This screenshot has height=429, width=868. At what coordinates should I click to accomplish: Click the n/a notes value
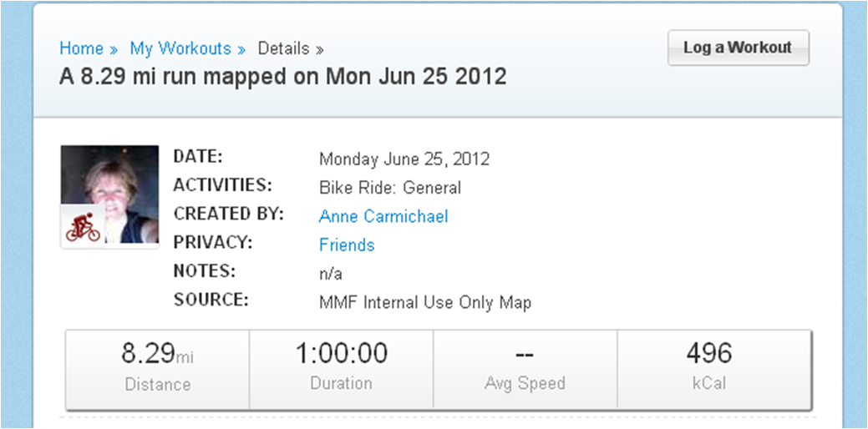point(331,274)
